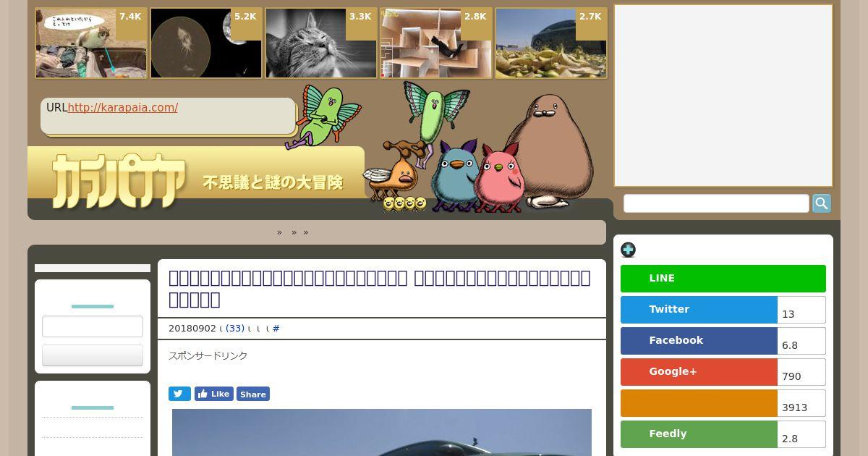868x456 pixels.
Task: Subscribe with the green Feedly button
Action: pos(699,434)
